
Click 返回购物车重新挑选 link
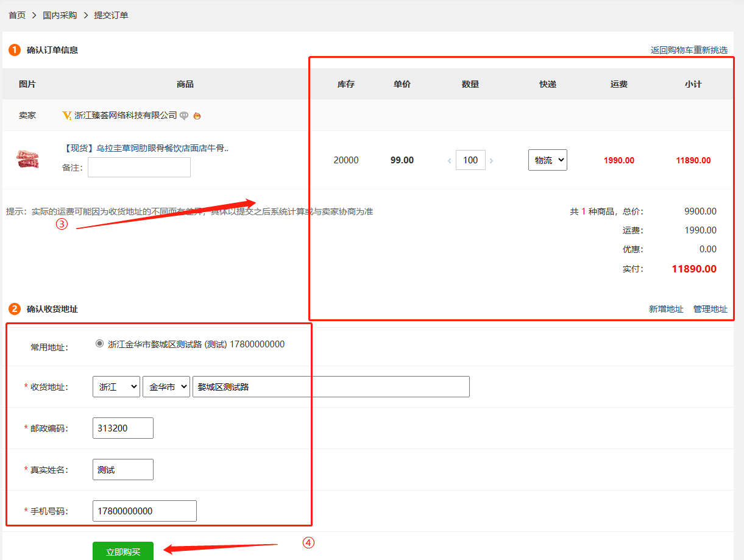point(689,50)
